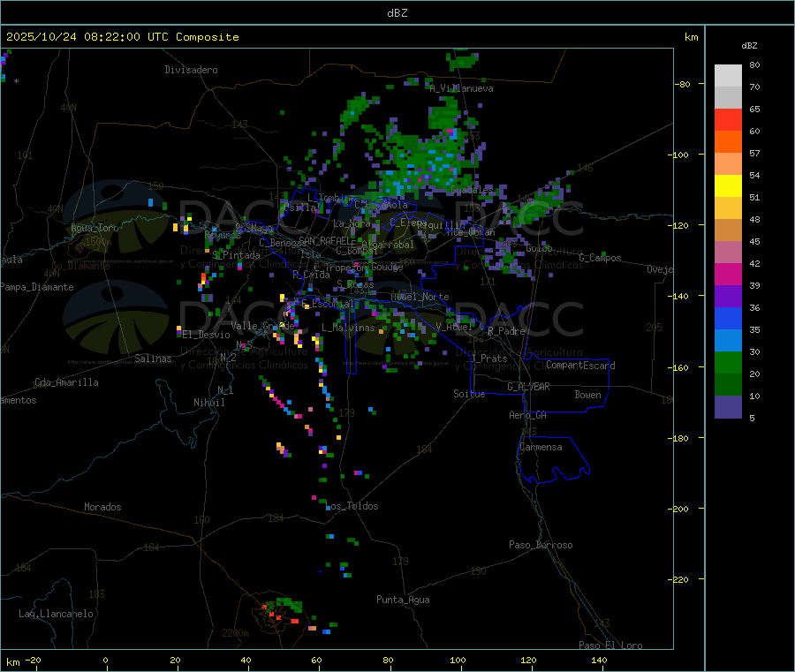The width and height of the screenshot is (795, 672).
Task: Click the J_Prats label
Action: 489,359
